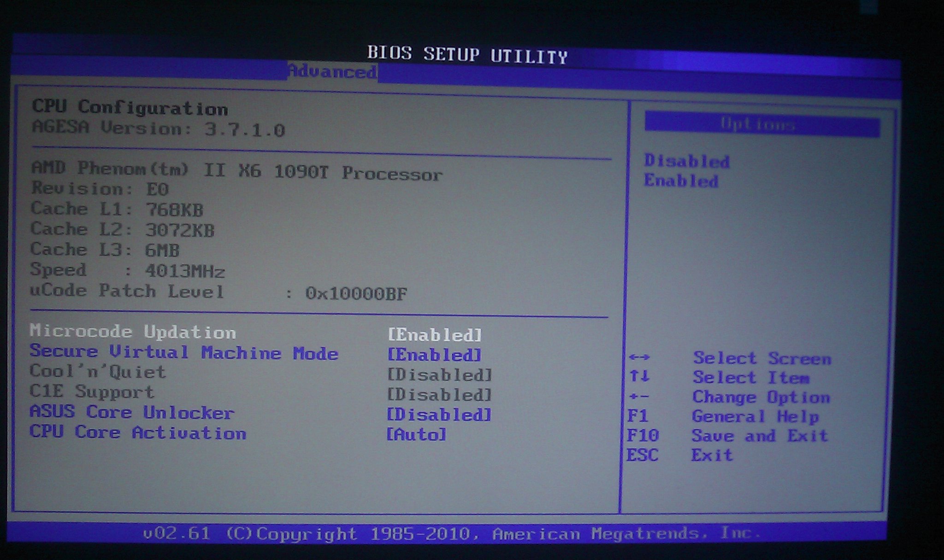Select the C1E Support setting
The width and height of the screenshot is (944, 560).
pyautogui.click(x=92, y=391)
